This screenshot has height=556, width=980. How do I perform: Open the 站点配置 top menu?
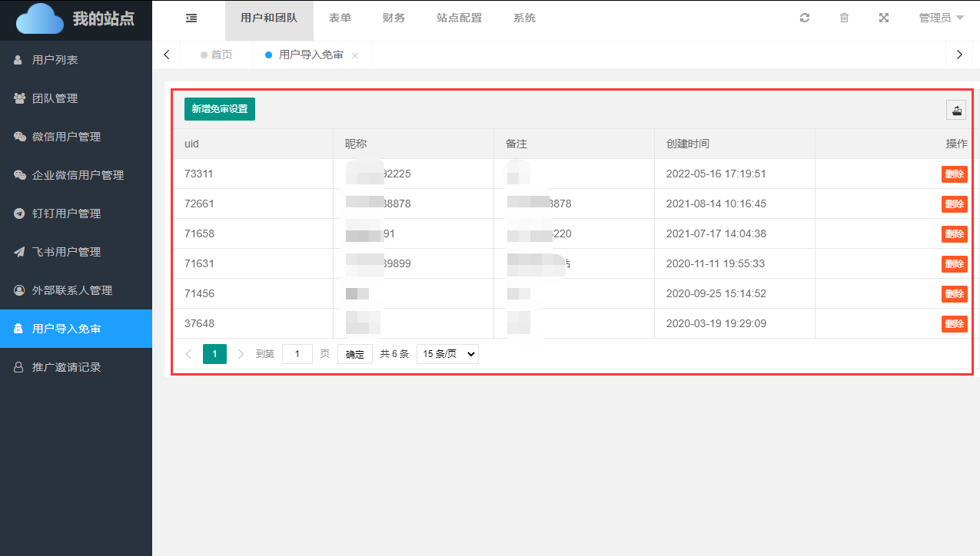pyautogui.click(x=459, y=18)
